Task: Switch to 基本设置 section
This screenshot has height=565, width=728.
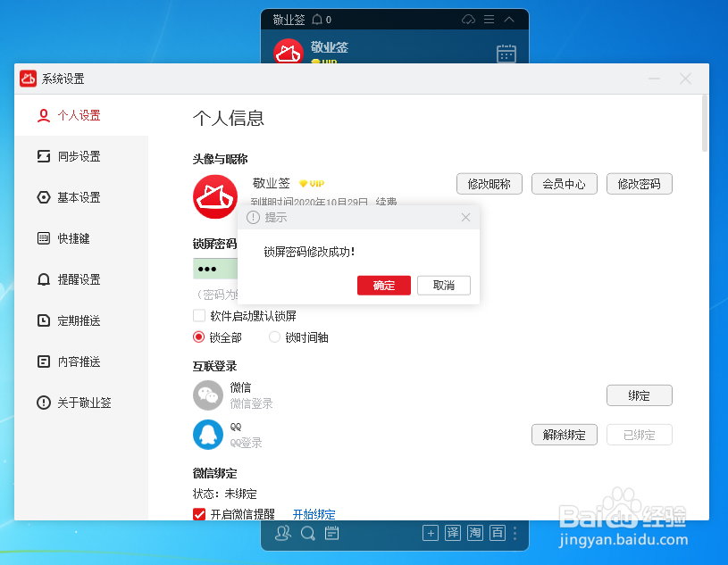Action: [x=81, y=197]
